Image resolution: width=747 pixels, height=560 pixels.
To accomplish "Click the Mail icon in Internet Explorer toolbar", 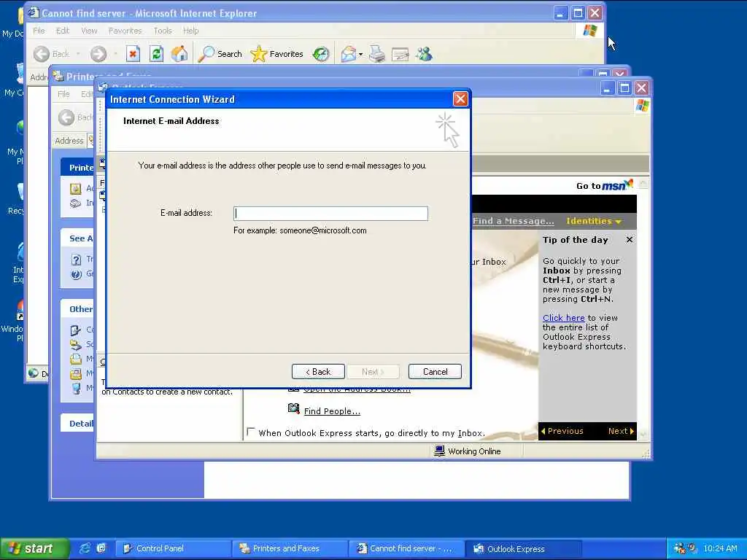I will pyautogui.click(x=348, y=54).
